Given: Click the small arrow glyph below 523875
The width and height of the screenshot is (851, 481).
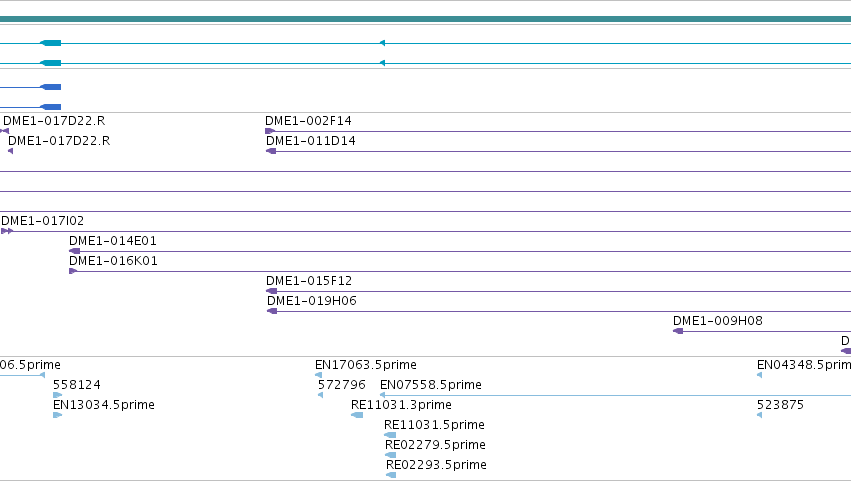Looking at the screenshot, I should click(759, 415).
